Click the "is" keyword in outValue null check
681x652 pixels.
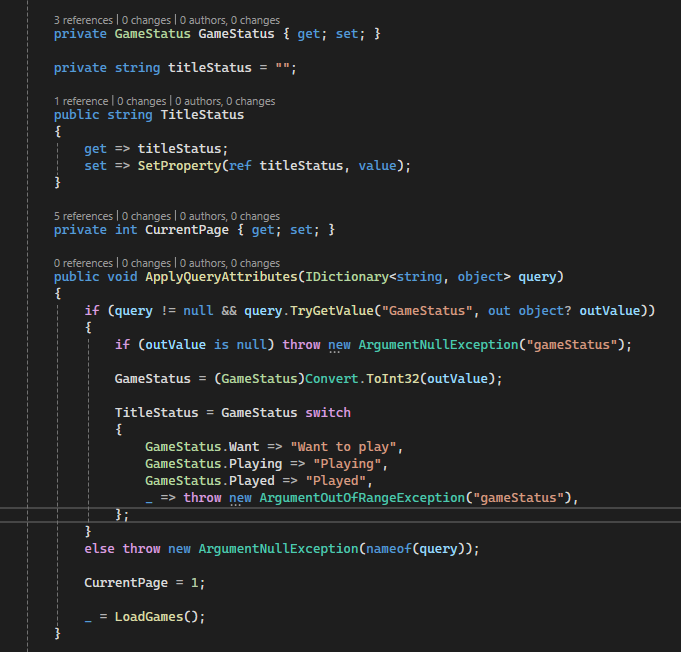[221, 344]
